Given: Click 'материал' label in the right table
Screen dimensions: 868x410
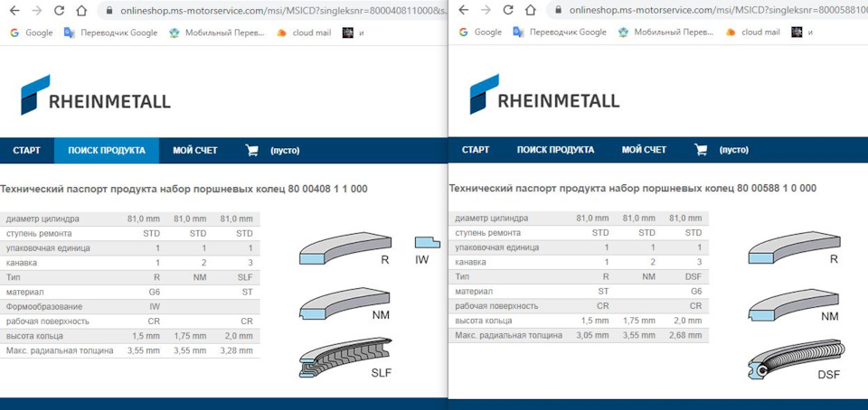Looking at the screenshot, I should pyautogui.click(x=474, y=291).
